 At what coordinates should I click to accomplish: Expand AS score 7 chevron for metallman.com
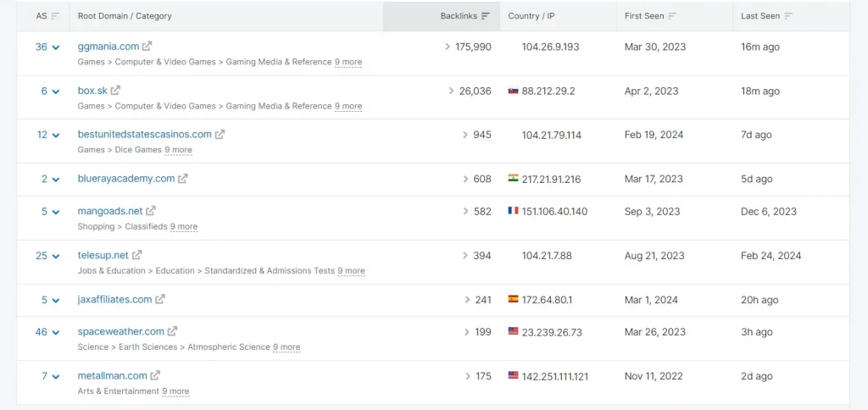point(55,377)
